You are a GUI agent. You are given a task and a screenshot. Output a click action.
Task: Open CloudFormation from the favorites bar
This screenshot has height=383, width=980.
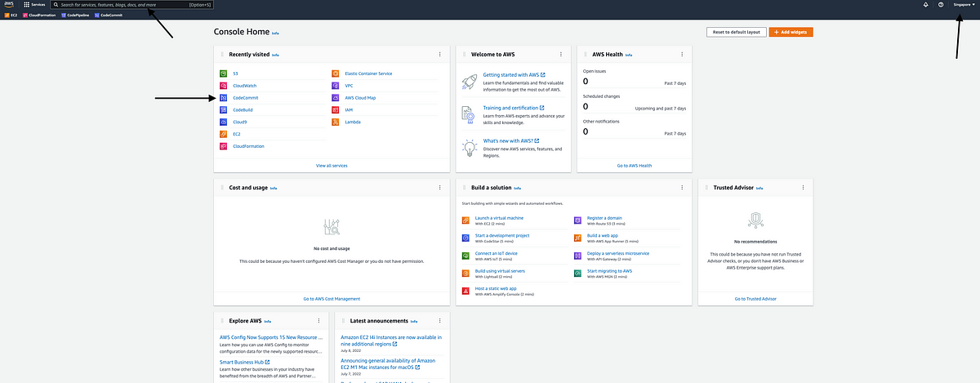click(x=38, y=15)
